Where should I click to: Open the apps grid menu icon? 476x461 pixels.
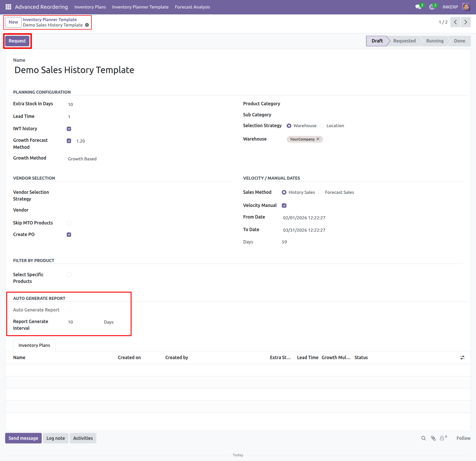click(x=8, y=7)
